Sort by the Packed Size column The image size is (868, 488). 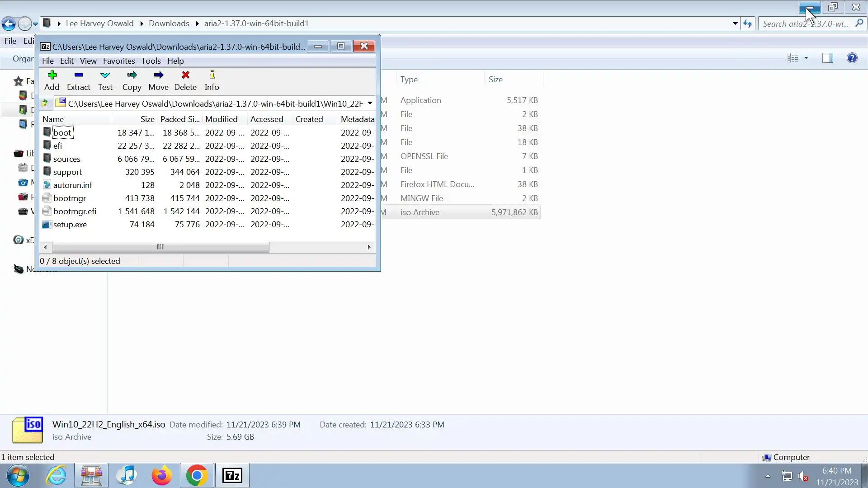[x=179, y=119]
